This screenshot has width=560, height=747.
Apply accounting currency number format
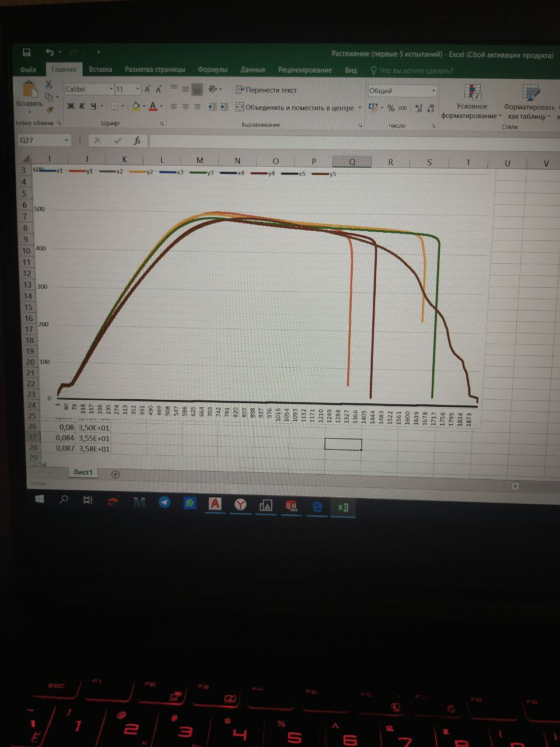point(373,108)
